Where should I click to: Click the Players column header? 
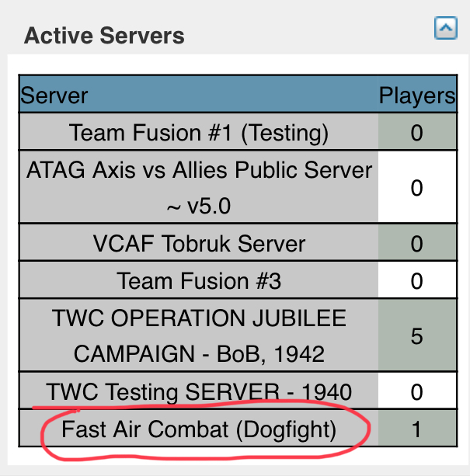click(417, 96)
